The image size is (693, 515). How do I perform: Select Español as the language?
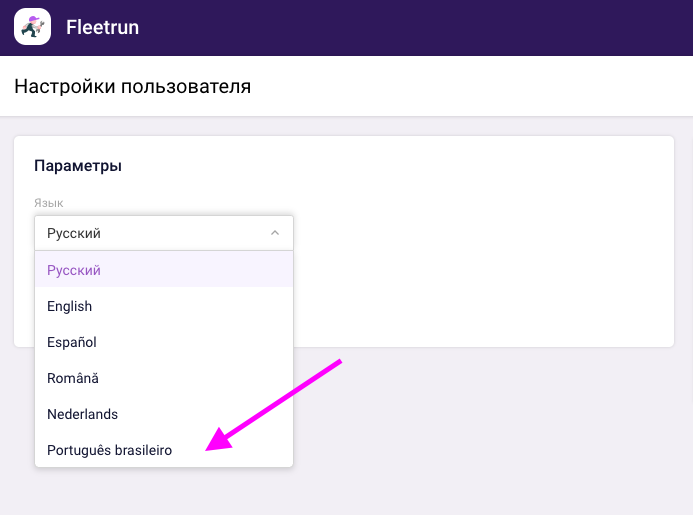(x=72, y=342)
